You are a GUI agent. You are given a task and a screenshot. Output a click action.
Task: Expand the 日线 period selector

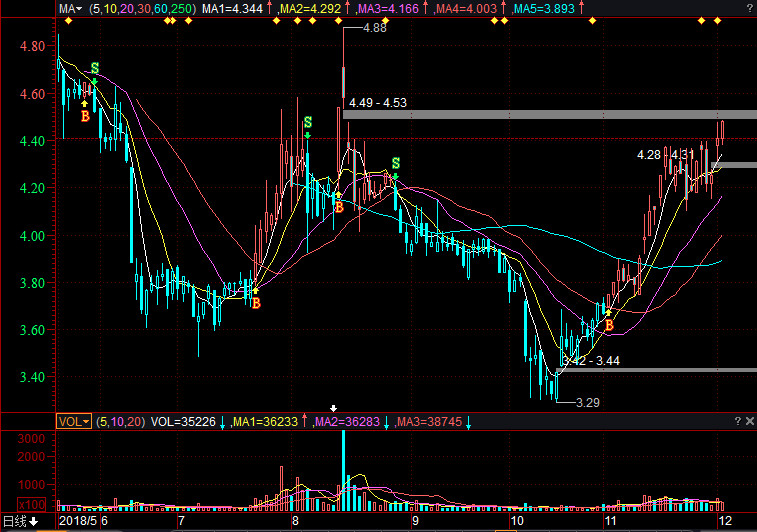(x=20, y=522)
